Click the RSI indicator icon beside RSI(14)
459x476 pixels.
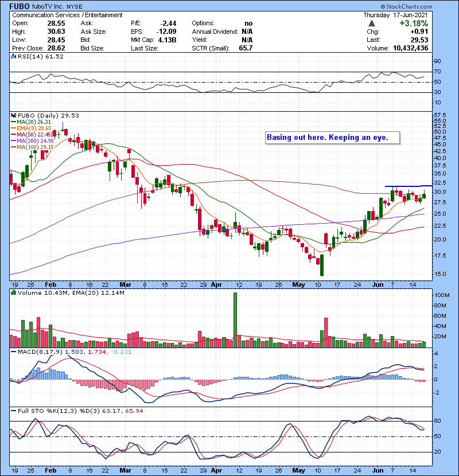(14, 56)
